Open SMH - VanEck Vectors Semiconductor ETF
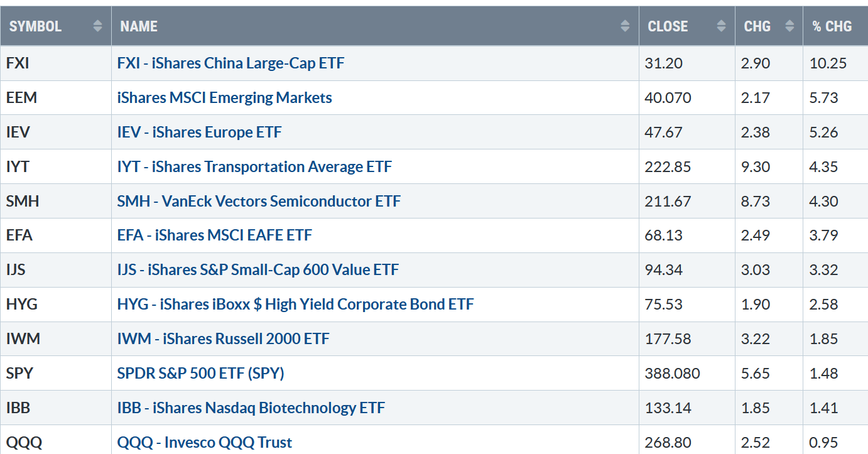This screenshot has width=868, height=454. (259, 201)
